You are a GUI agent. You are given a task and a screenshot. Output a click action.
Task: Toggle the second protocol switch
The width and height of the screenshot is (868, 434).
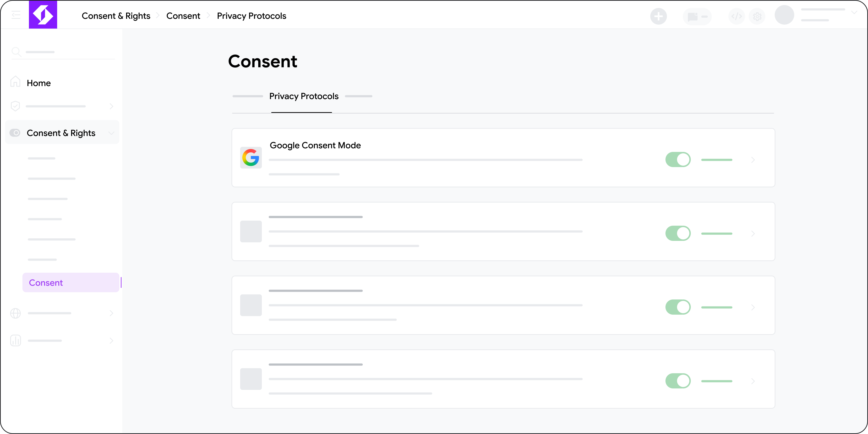pos(678,233)
